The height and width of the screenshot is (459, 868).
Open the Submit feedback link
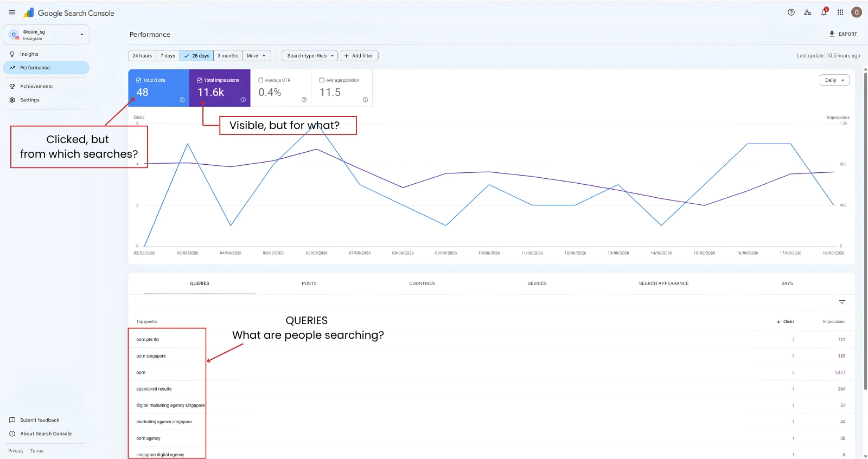tap(40, 420)
